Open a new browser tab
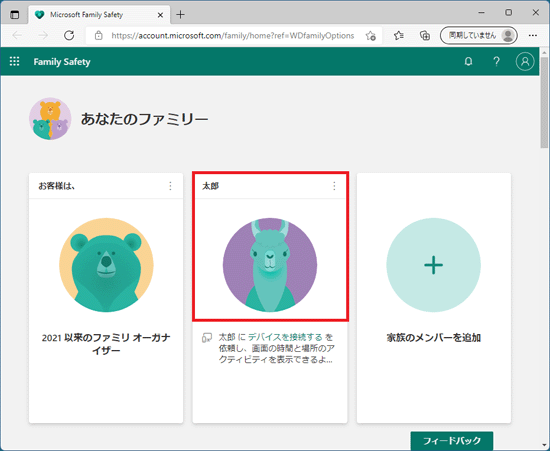The width and height of the screenshot is (550, 451). click(180, 15)
